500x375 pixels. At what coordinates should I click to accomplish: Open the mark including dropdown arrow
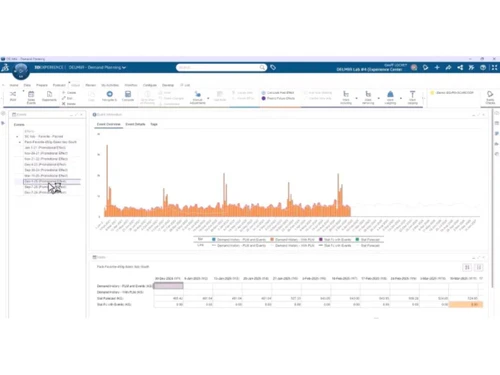[x=357, y=99]
